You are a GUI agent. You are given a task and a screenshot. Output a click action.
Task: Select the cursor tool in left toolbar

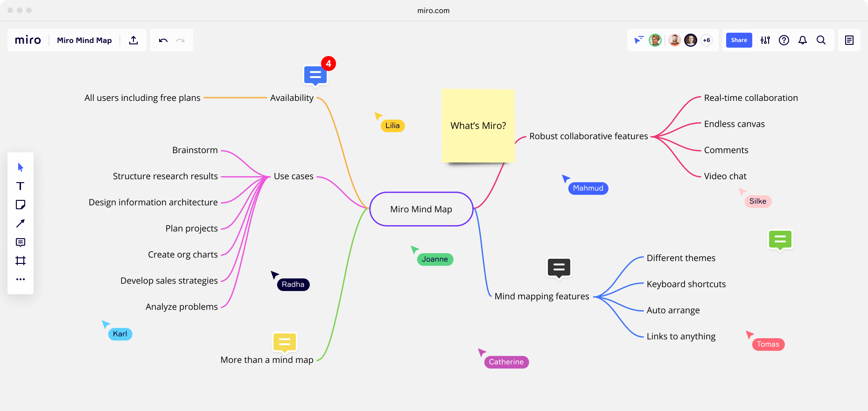(21, 167)
